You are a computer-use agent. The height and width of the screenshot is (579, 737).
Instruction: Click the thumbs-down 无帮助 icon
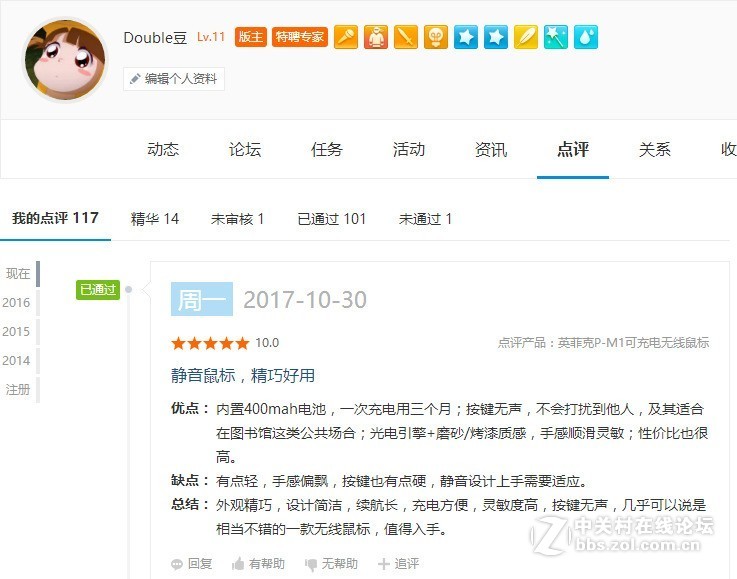pos(311,564)
